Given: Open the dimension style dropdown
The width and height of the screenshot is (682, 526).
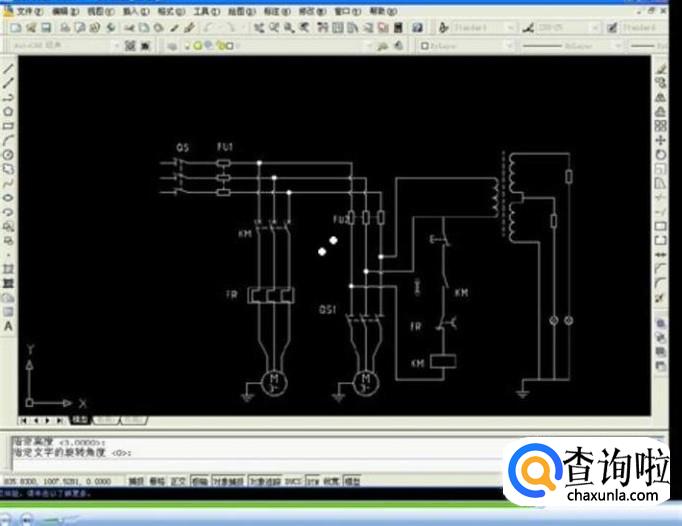Looking at the screenshot, I should coord(595,28).
